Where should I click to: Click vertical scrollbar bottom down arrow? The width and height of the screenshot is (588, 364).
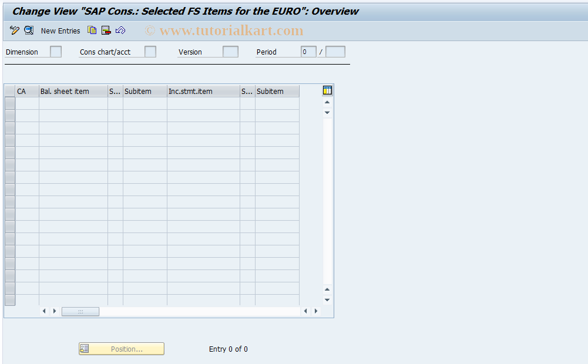(327, 300)
